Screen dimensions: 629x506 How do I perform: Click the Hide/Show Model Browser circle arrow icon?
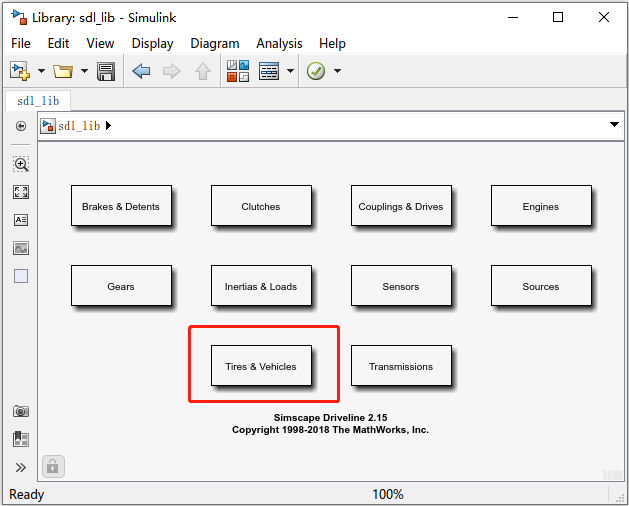(x=21, y=126)
